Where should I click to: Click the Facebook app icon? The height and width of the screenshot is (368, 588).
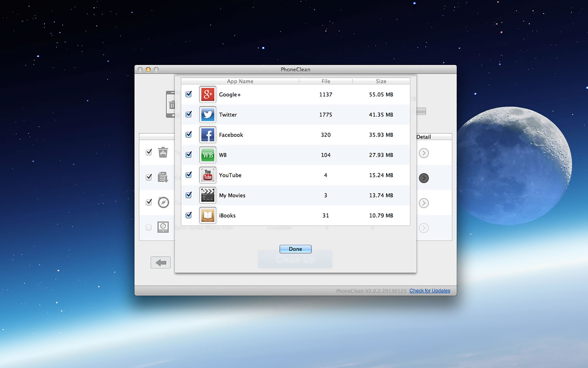click(x=207, y=135)
